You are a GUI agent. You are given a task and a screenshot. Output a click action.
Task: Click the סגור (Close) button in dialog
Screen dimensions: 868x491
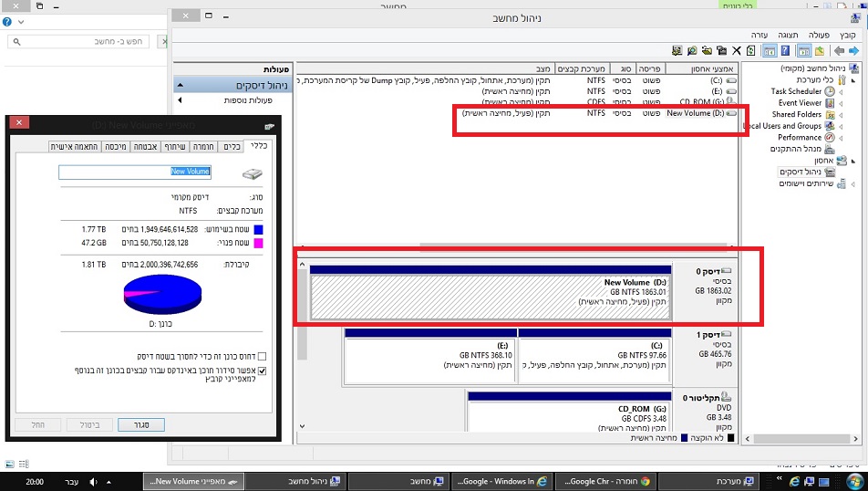pyautogui.click(x=141, y=424)
